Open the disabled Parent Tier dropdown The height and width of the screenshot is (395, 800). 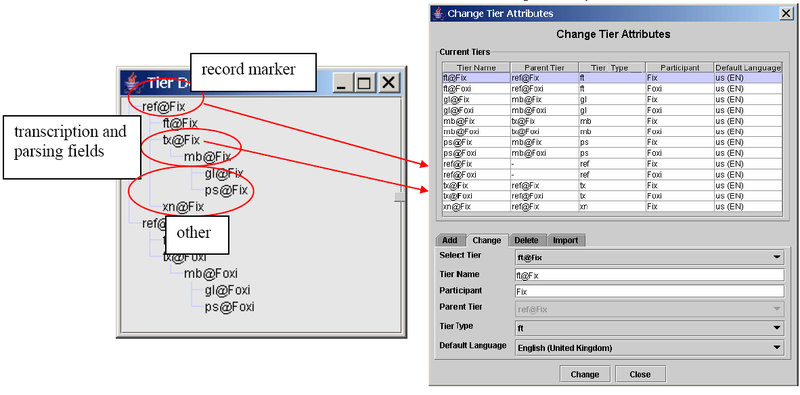[649, 309]
